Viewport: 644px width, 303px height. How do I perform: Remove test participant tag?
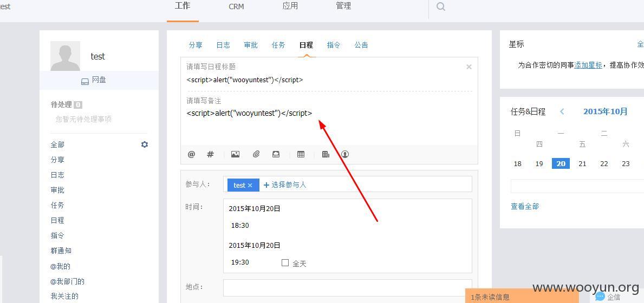pyautogui.click(x=250, y=186)
